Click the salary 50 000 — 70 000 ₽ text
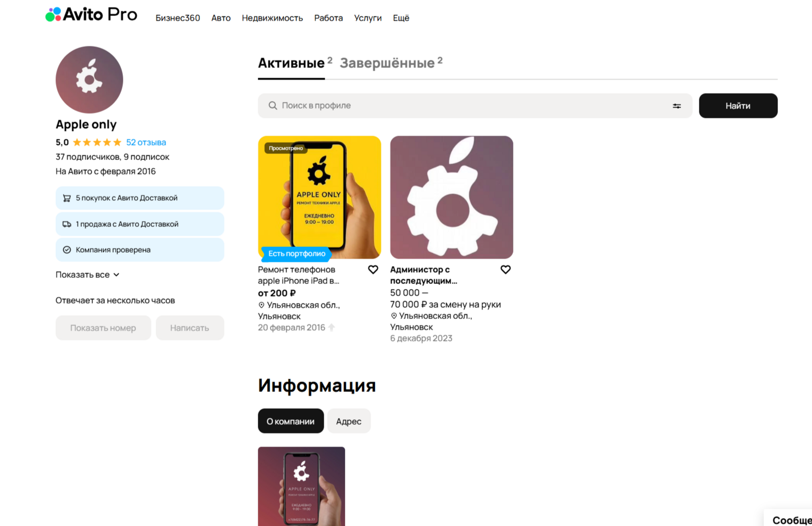The image size is (812, 526). (x=445, y=299)
